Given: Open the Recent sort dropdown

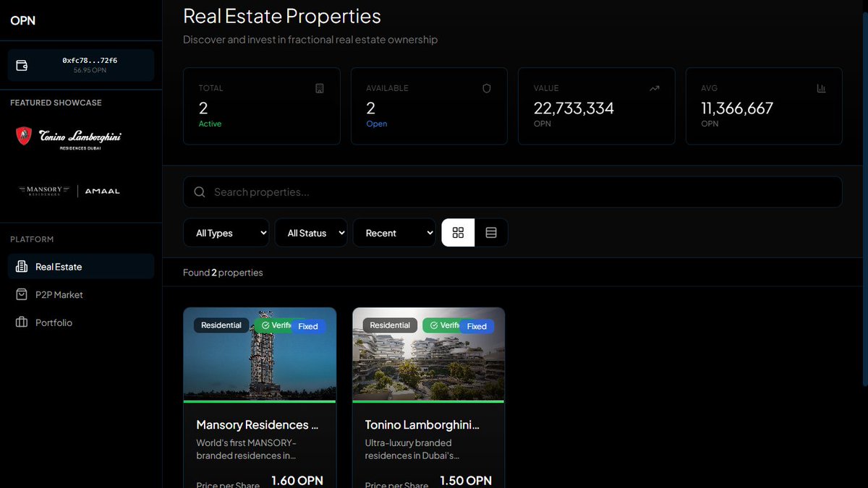Looking at the screenshot, I should [394, 233].
